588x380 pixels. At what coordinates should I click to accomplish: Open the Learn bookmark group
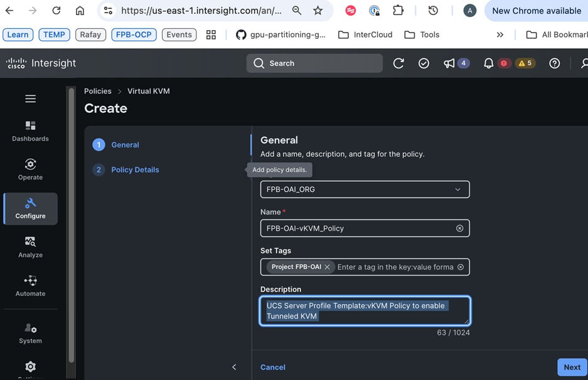point(18,35)
